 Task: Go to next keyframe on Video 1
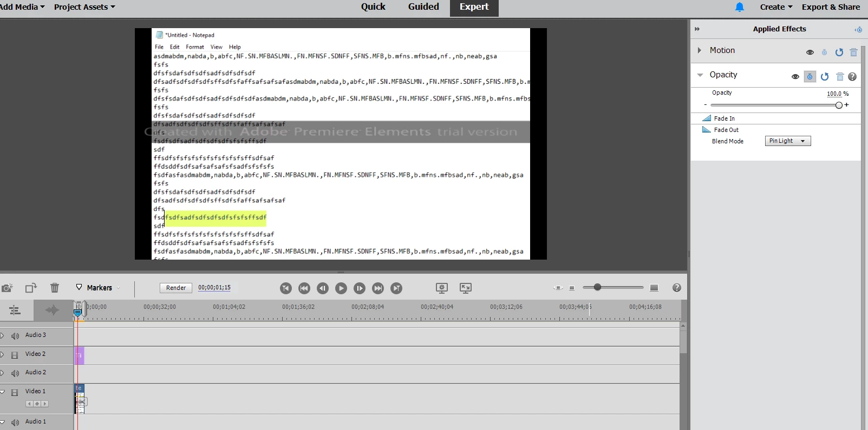pyautogui.click(x=45, y=403)
